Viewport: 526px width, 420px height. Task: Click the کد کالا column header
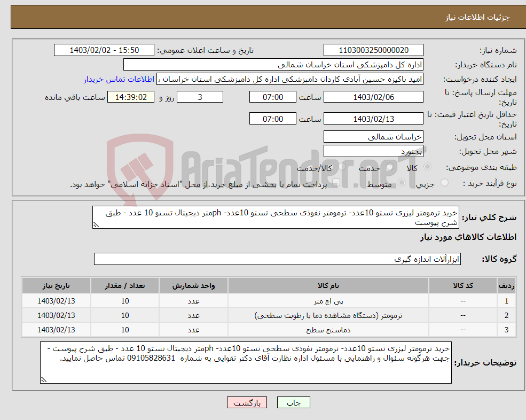463,286
